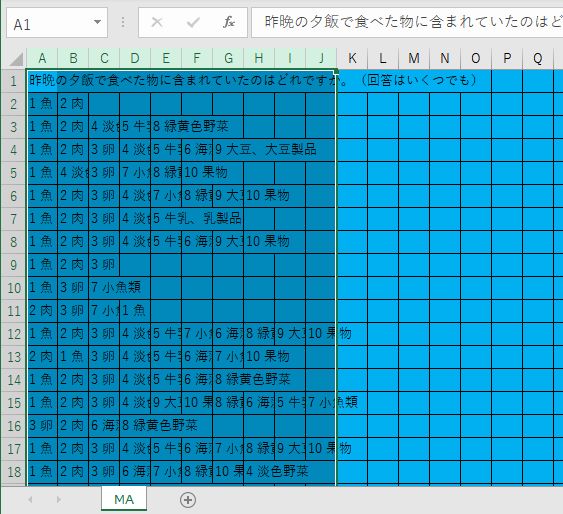Select column N header
The image size is (563, 514).
pos(445,58)
